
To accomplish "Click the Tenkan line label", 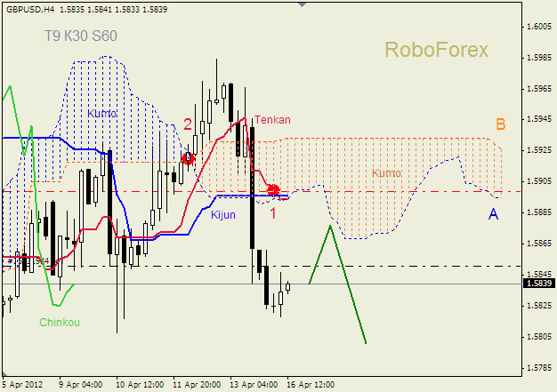I will coord(271,119).
